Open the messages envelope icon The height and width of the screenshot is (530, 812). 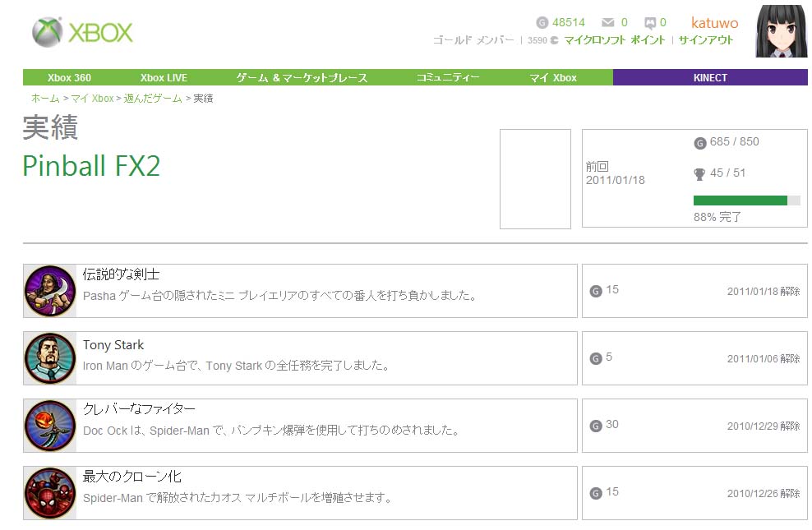point(608,23)
